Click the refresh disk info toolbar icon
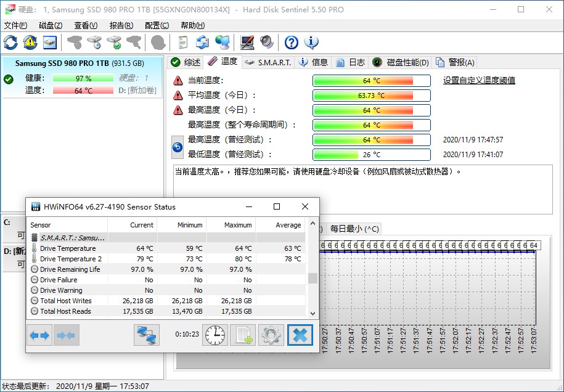This screenshot has height=392, width=564. tap(10, 43)
